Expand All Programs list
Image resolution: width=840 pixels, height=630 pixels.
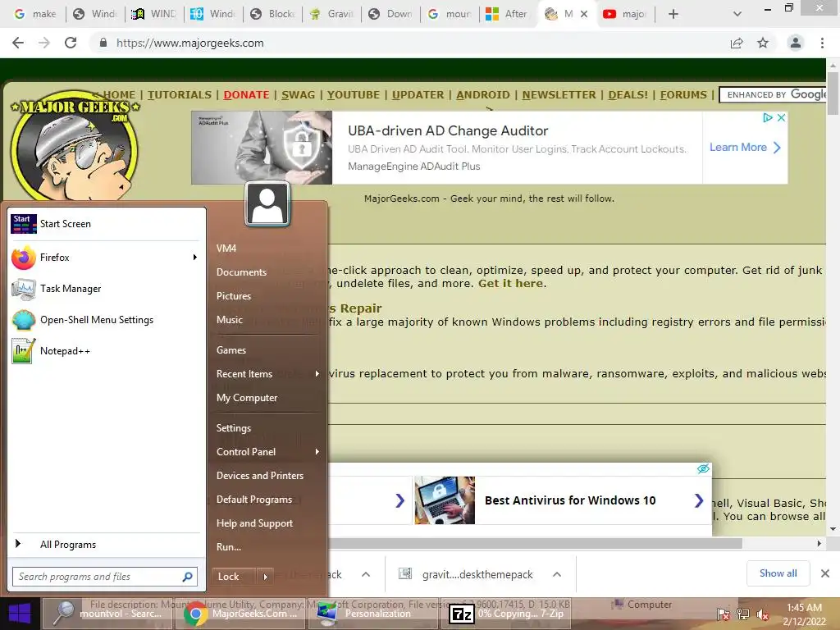[x=106, y=545]
